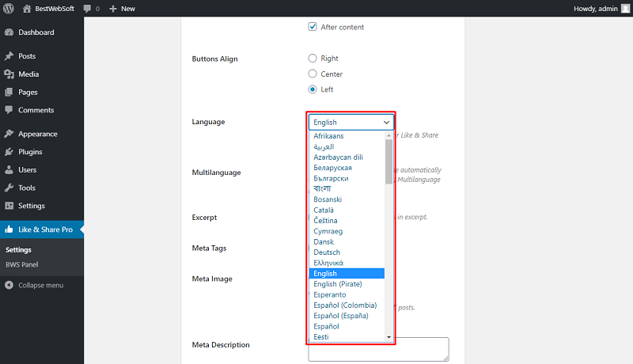
Task: Click the home icon beside BestWebSoft
Action: [27, 9]
